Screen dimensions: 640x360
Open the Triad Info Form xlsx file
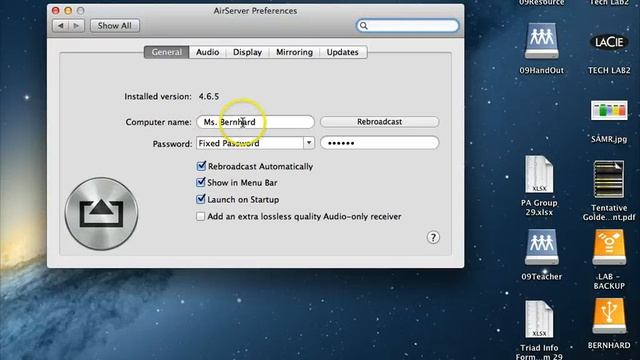[x=539, y=319]
